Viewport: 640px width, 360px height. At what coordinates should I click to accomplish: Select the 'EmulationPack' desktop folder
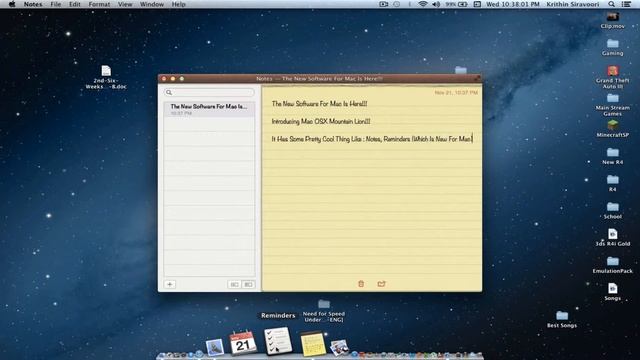(x=612, y=264)
